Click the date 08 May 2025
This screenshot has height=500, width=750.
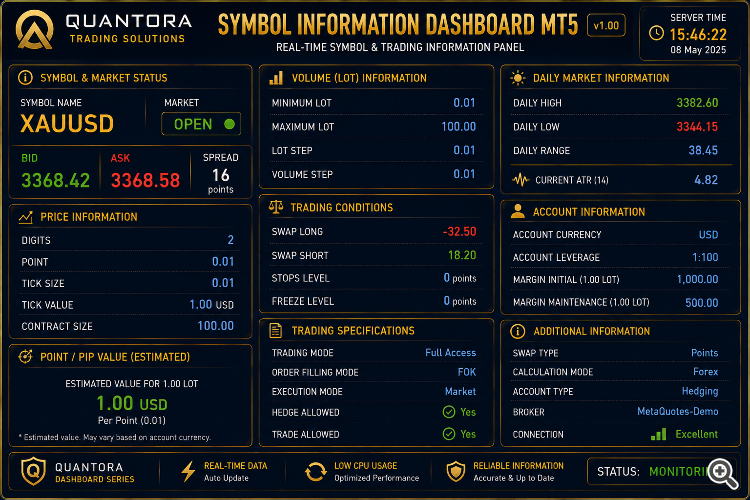click(698, 50)
